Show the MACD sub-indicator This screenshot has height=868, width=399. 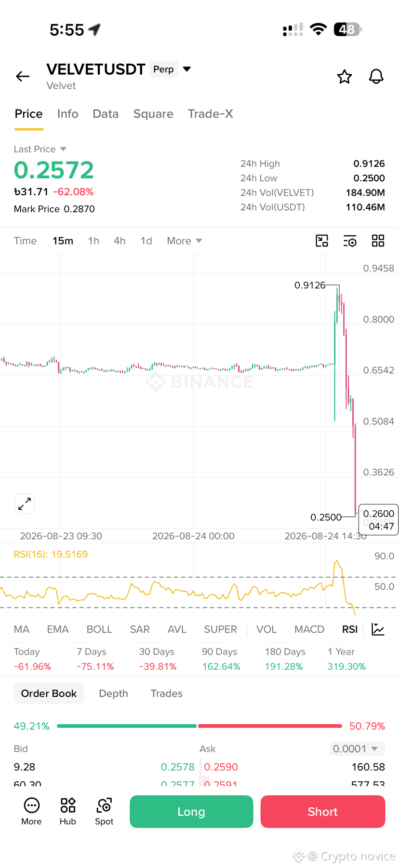[309, 629]
